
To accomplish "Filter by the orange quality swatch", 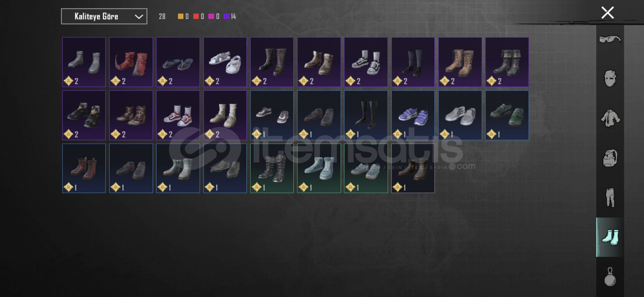I will pyautogui.click(x=181, y=16).
